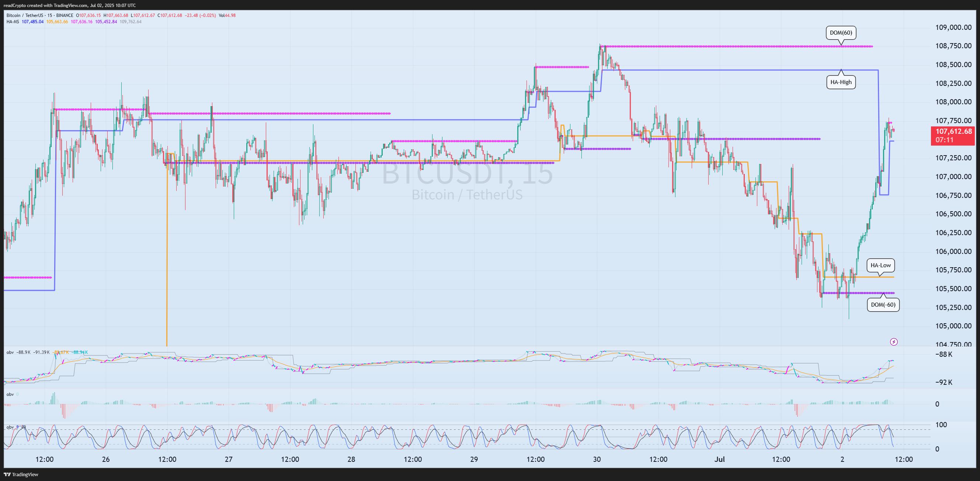
Task: Click the close value C107,612.68
Action: click(x=170, y=15)
